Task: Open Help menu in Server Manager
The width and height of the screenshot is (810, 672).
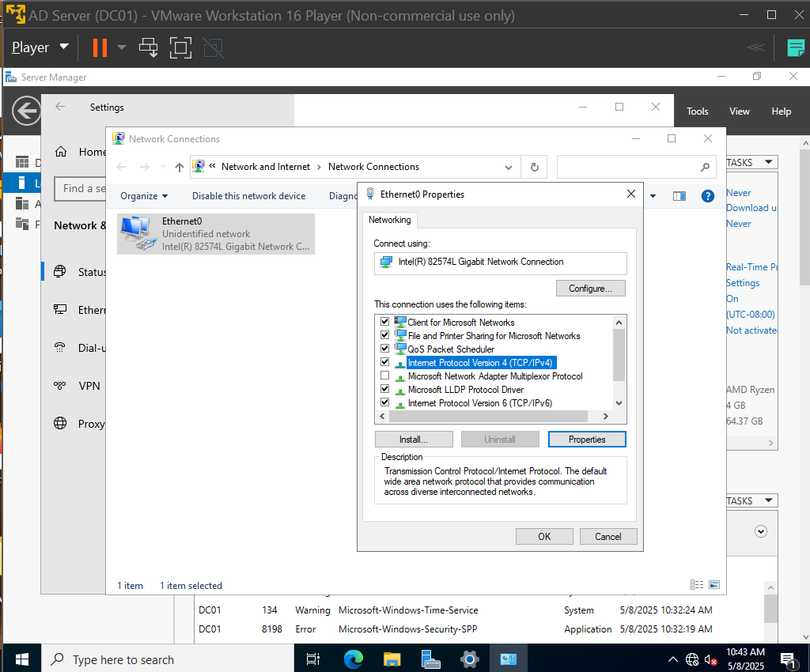Action: coord(781,111)
